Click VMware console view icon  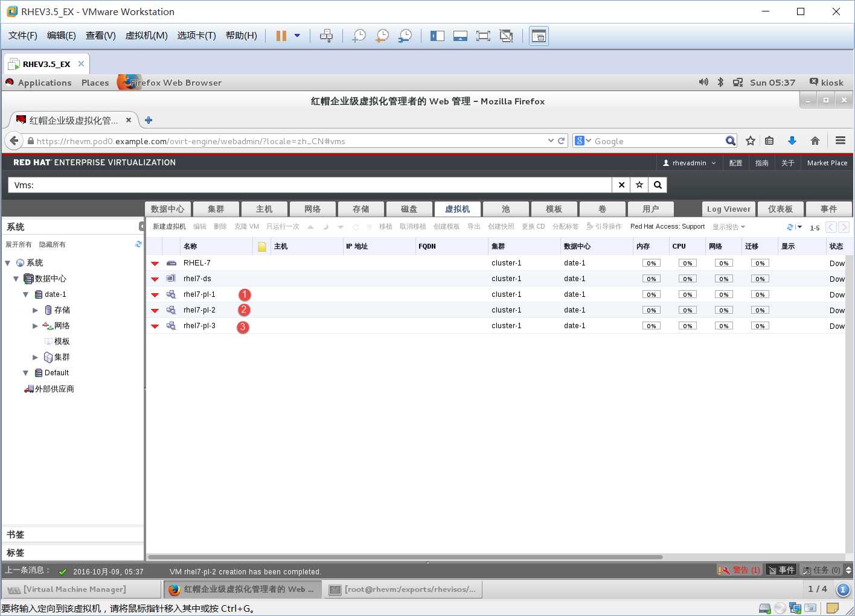pyautogui.click(x=539, y=36)
